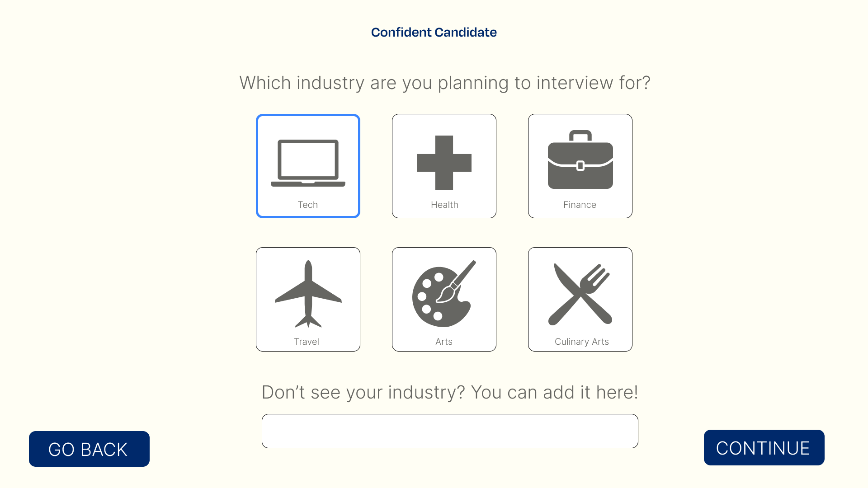Image resolution: width=868 pixels, height=488 pixels.
Task: Click the "Culinary Arts" card label
Action: pos(582,342)
